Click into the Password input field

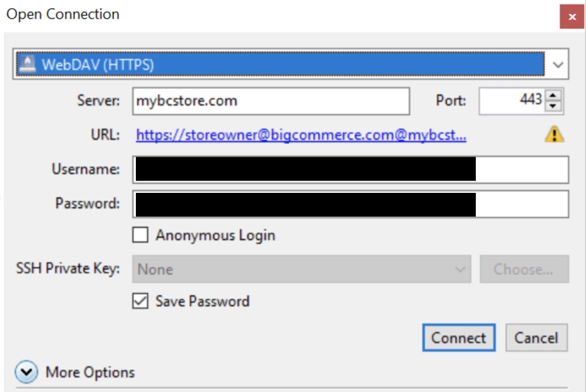point(350,204)
